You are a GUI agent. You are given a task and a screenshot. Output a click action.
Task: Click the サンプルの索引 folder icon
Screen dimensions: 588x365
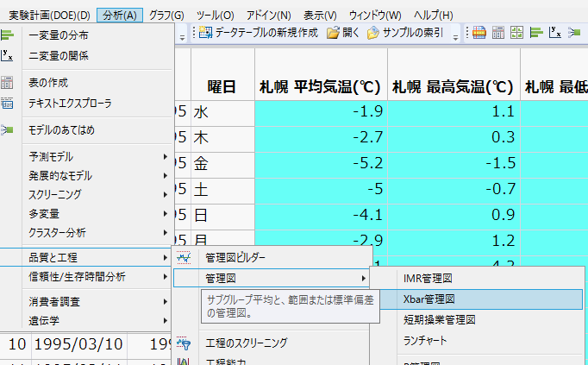[x=373, y=33]
